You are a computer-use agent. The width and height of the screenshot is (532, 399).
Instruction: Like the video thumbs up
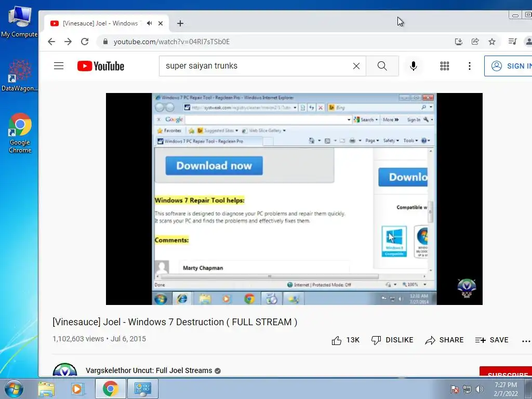point(345,340)
